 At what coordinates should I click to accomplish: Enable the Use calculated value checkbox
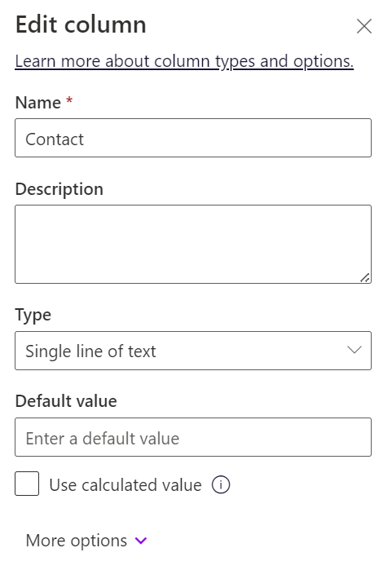coord(27,484)
